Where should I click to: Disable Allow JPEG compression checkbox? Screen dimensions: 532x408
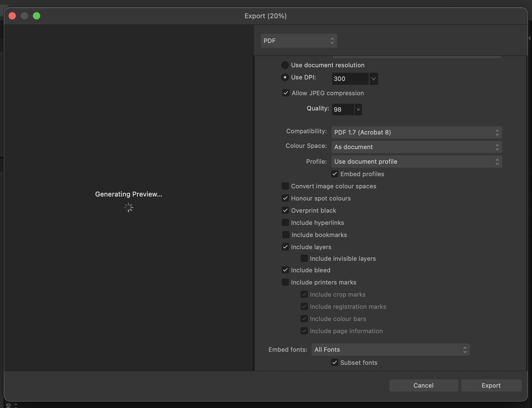pyautogui.click(x=286, y=93)
